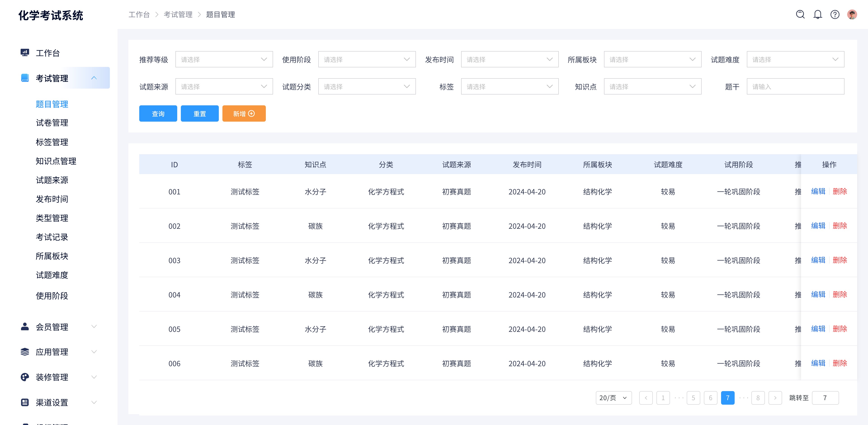Click the 新增 button to add question
868x425 pixels.
(244, 113)
